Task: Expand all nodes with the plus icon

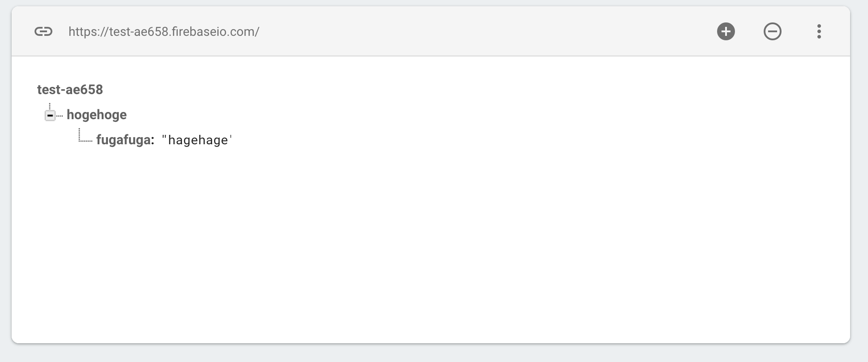Action: pos(726,31)
